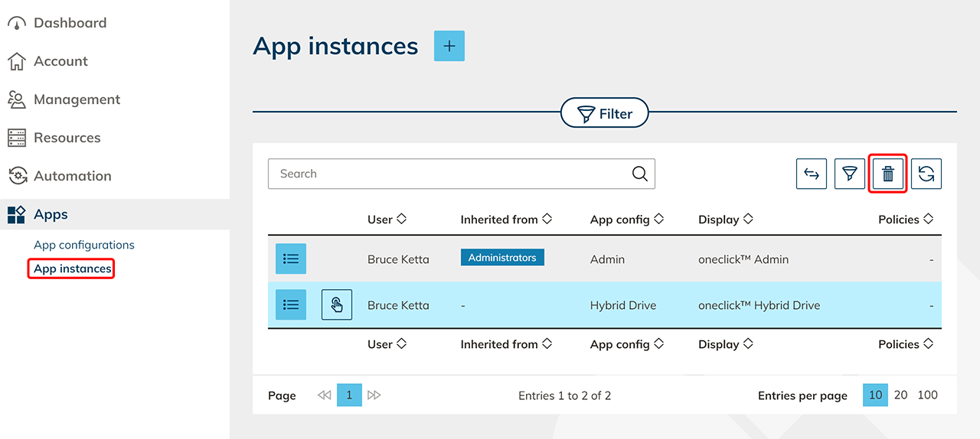Open the Automation sidebar section

72,176
